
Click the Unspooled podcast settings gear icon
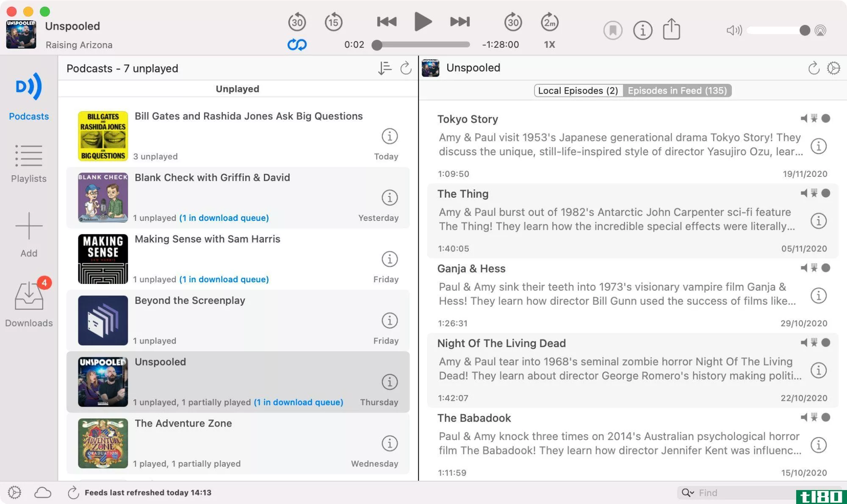point(834,68)
